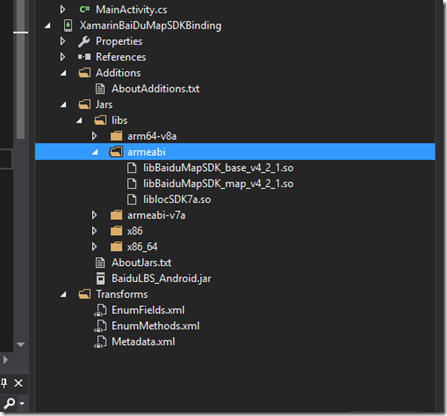Select Metadata.xml file name
Image resolution: width=447 pixels, height=416 pixels.
tap(143, 342)
